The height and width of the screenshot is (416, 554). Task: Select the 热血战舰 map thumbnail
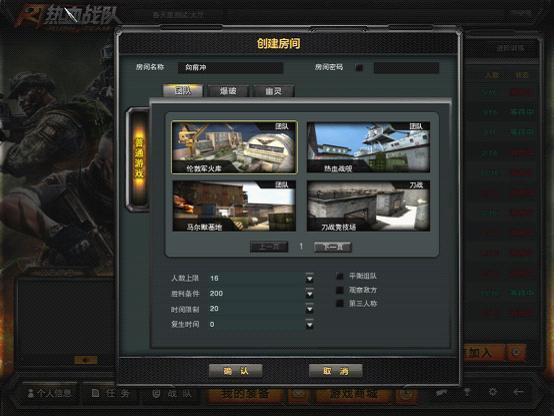[x=368, y=147]
